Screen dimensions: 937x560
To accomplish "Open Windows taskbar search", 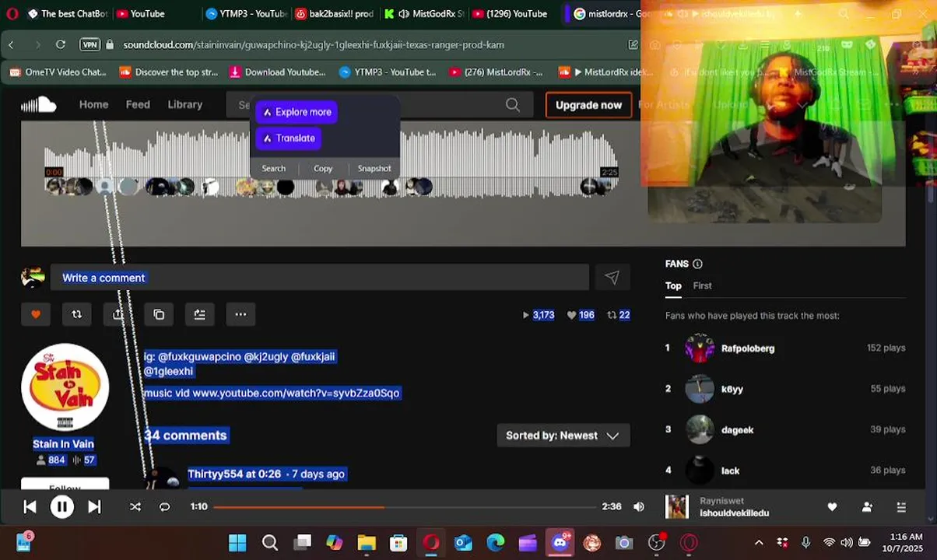I will pos(270,542).
